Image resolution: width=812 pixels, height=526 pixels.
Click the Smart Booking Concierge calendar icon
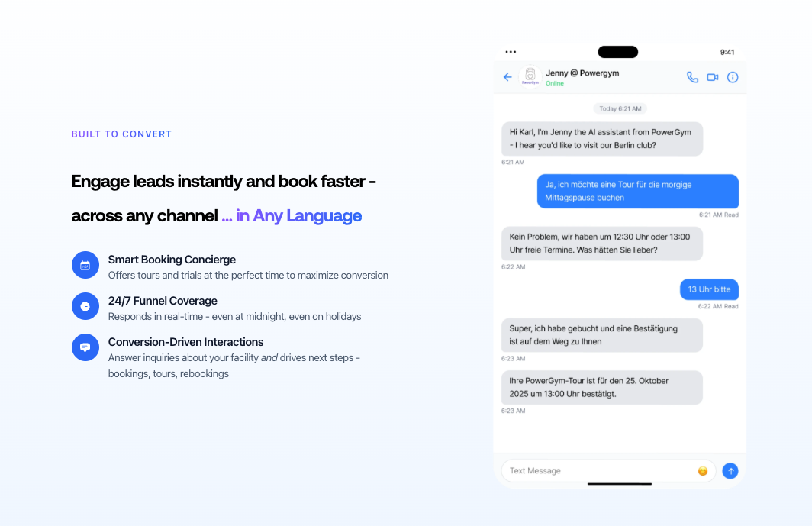click(85, 266)
